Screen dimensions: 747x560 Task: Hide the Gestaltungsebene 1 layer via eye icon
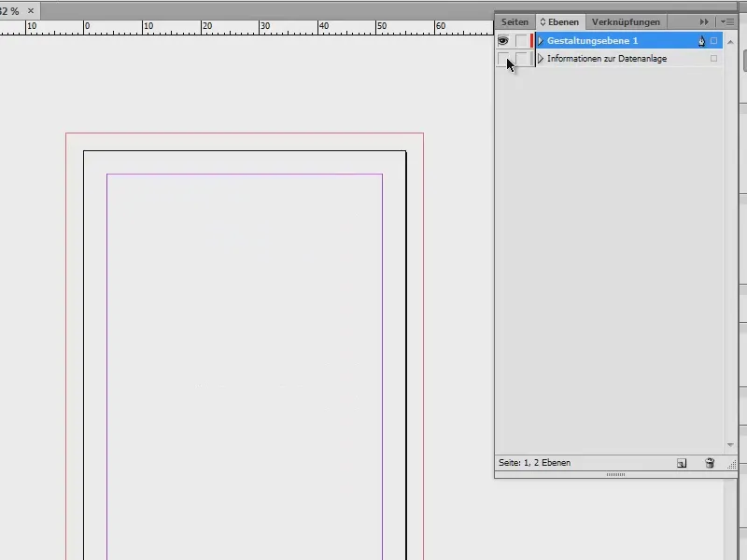503,41
